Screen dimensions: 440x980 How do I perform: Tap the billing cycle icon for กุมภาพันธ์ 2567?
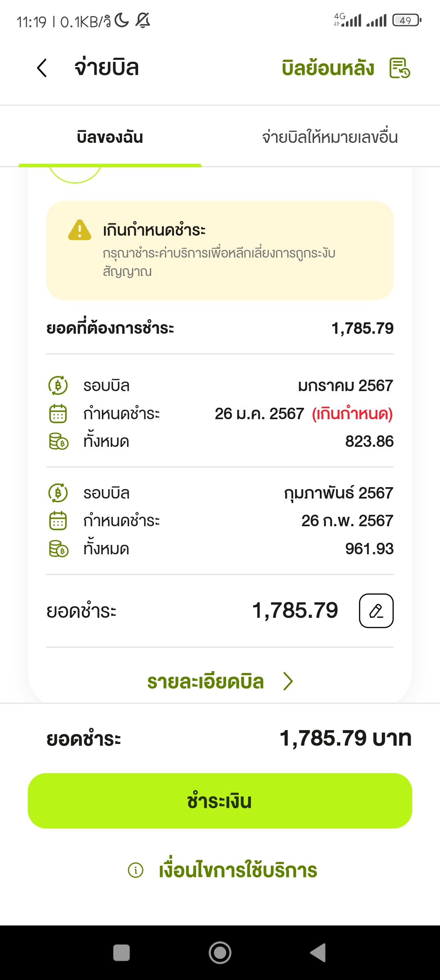point(58,493)
